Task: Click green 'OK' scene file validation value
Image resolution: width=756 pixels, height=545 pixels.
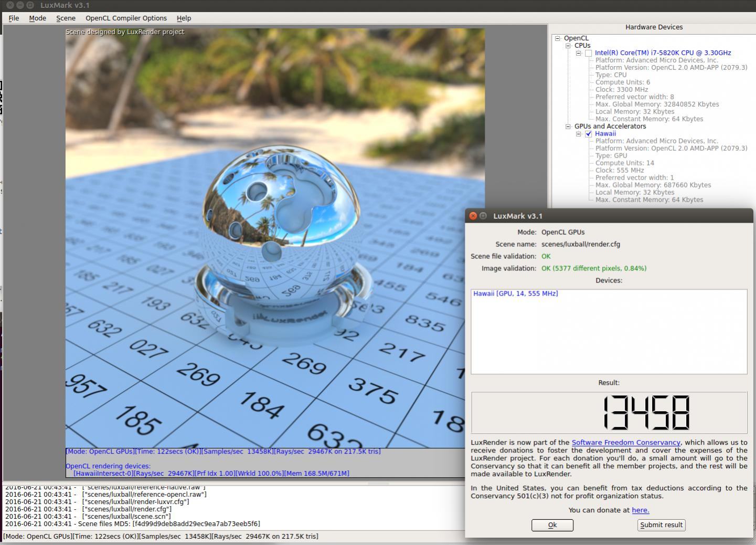Action: (x=546, y=256)
